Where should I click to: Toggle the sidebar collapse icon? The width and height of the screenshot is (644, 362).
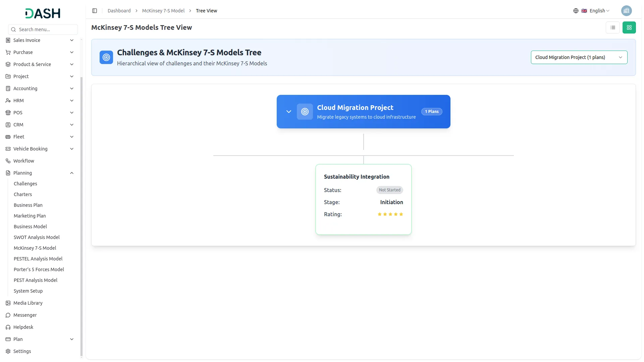point(95,11)
